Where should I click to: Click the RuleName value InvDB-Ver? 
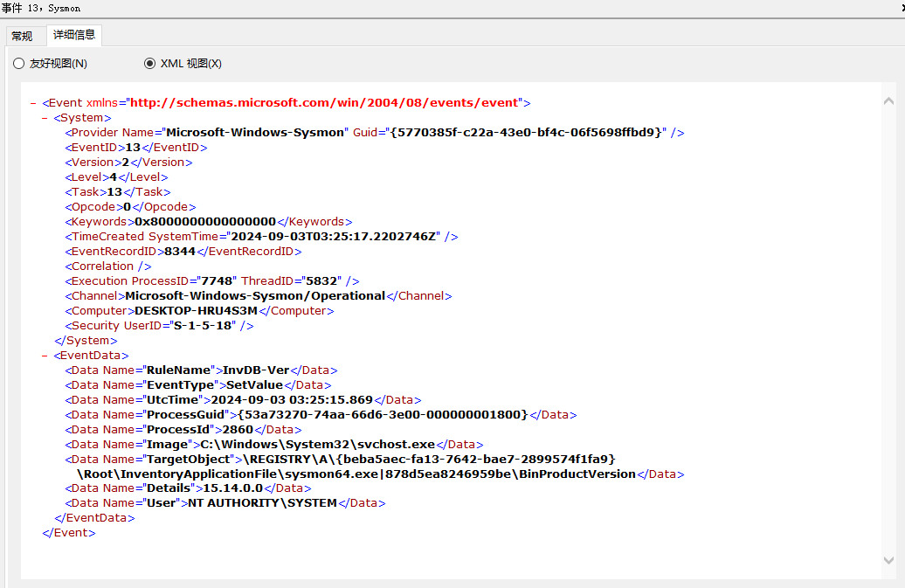click(256, 370)
